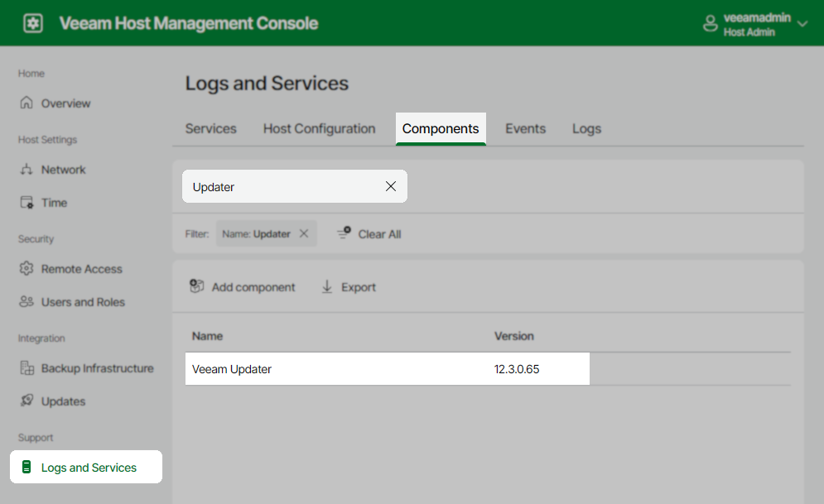Click the Export button
Screen dimensions: 824x504
[x=349, y=286]
